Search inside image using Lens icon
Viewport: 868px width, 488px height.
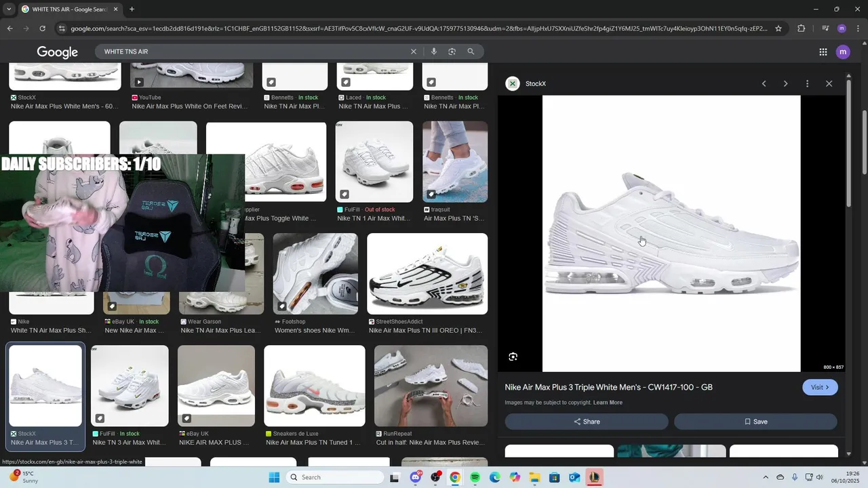tap(513, 357)
